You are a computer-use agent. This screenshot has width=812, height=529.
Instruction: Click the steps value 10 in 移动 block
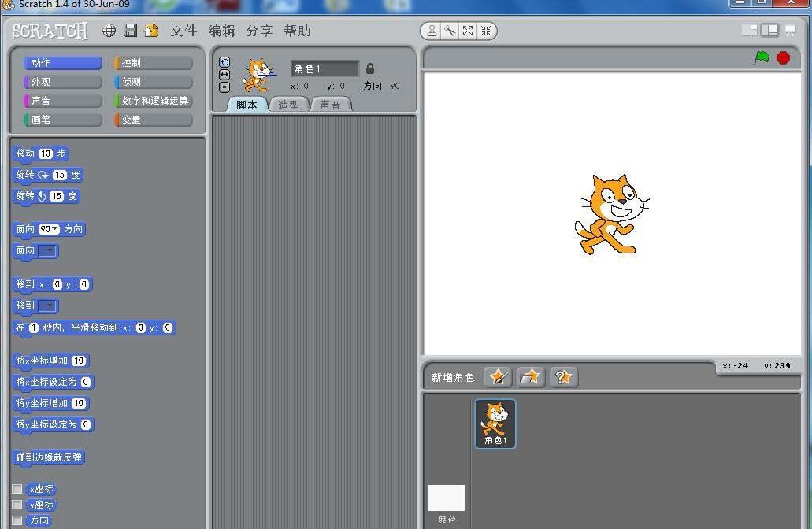pos(46,154)
